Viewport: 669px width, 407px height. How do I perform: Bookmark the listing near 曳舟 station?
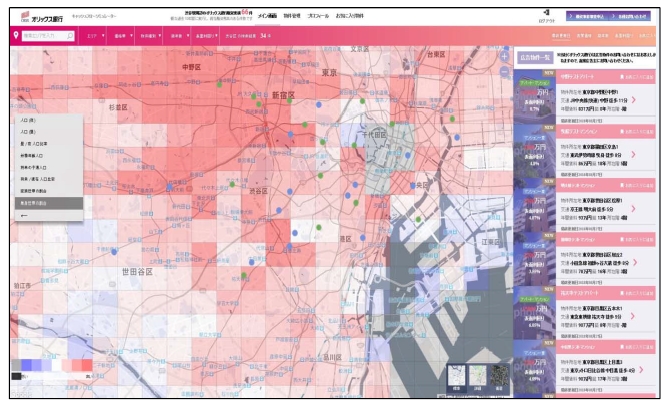(x=637, y=132)
